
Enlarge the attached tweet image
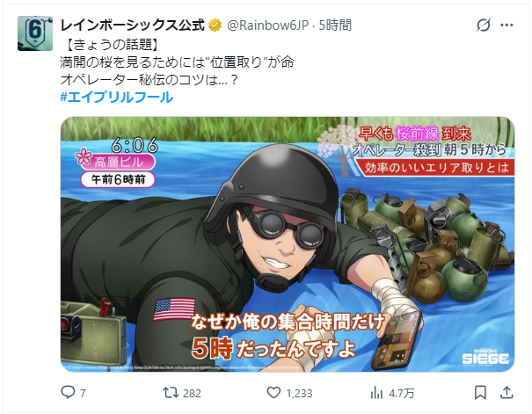click(288, 244)
